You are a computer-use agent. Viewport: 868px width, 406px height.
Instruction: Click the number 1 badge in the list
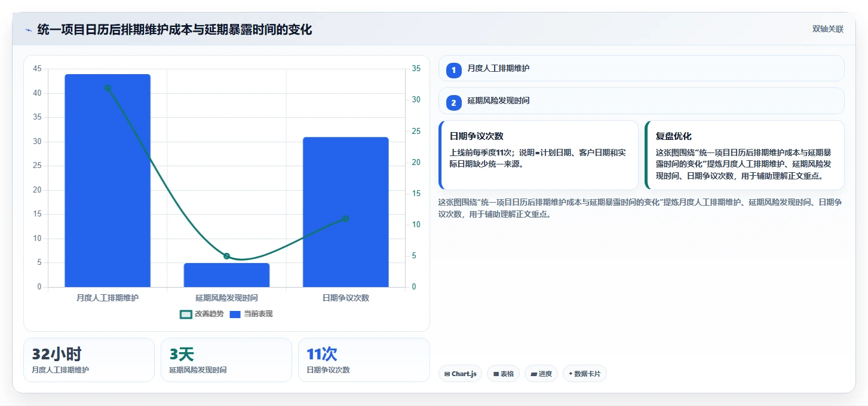[453, 70]
